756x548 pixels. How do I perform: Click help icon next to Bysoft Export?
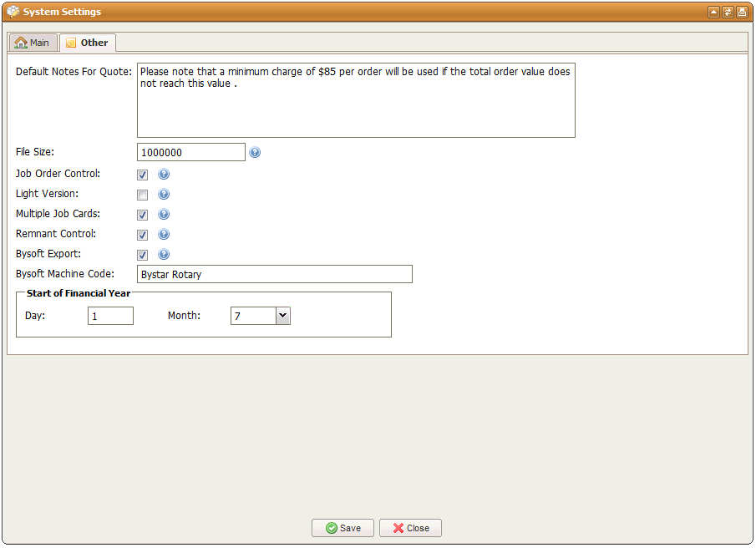(164, 255)
